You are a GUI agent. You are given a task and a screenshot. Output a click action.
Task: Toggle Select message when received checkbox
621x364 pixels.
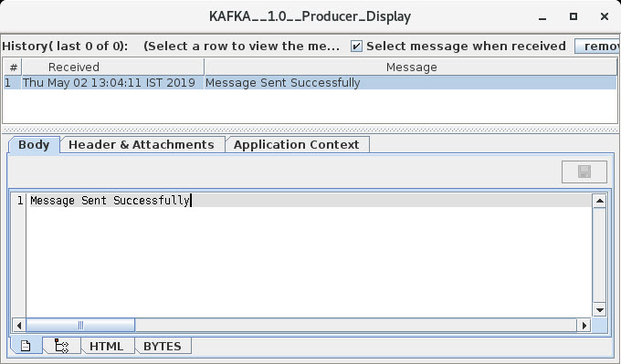point(356,47)
